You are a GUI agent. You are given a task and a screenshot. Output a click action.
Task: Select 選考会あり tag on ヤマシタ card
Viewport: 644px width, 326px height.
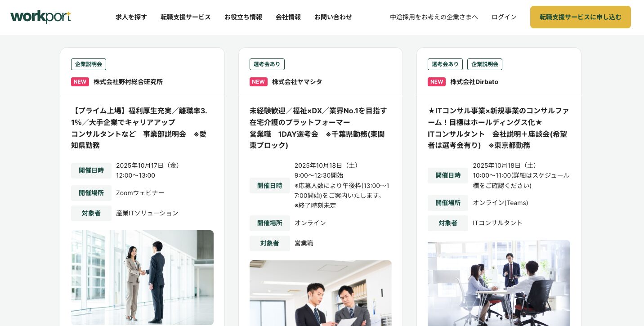[x=267, y=64]
